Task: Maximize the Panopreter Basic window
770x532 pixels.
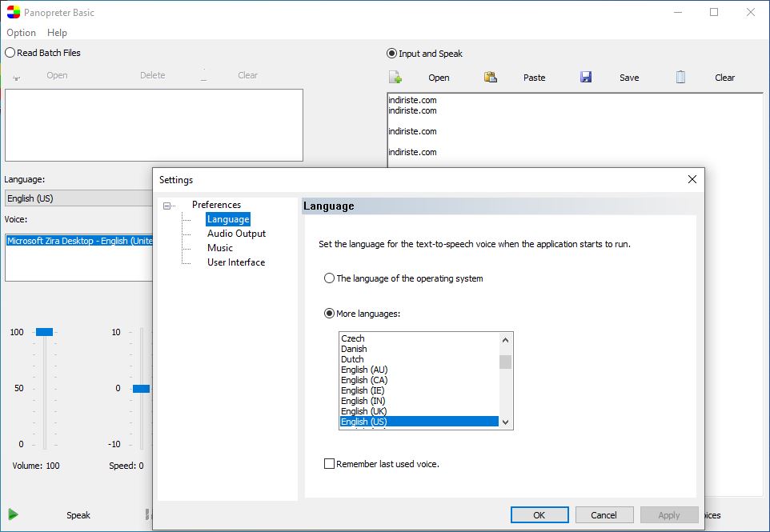Action: 714,12
